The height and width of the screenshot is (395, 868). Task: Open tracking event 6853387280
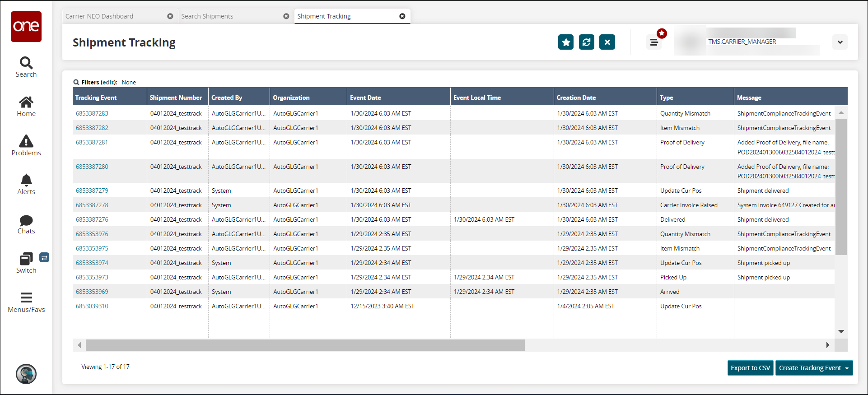tap(92, 167)
